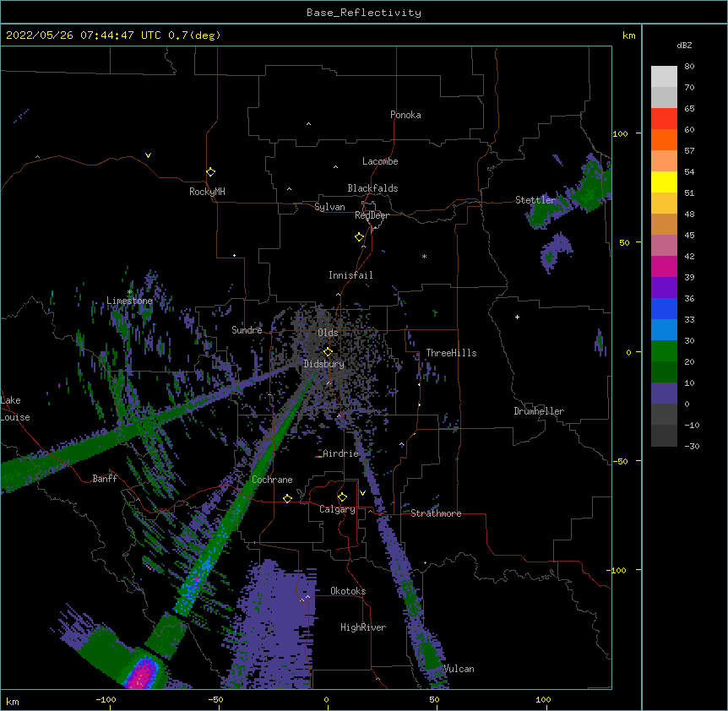The image size is (728, 711).
Task: Click the white asterisk marker east of Innisfail
Action: tap(424, 256)
